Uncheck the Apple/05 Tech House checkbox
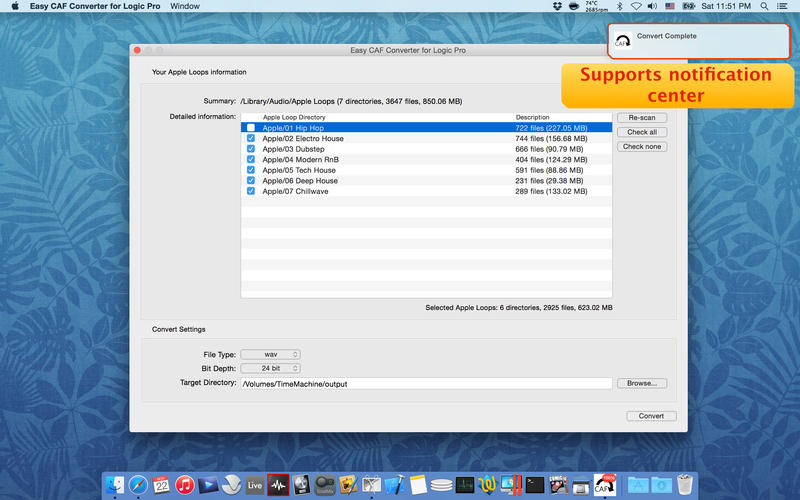The image size is (800, 500). (x=251, y=170)
